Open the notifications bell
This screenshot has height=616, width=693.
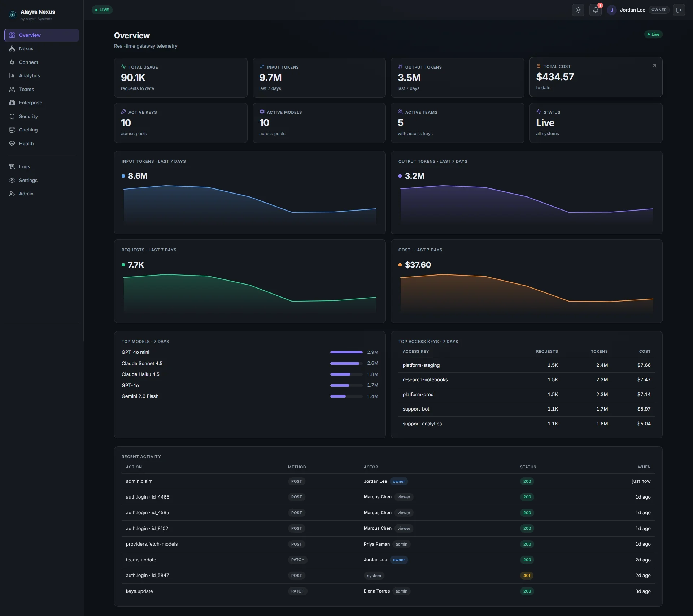596,10
